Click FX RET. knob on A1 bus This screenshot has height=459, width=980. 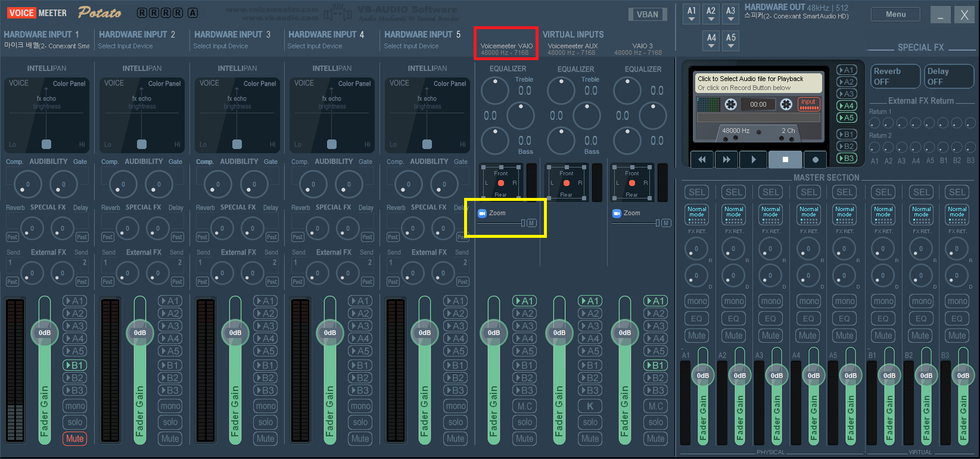tap(696, 249)
